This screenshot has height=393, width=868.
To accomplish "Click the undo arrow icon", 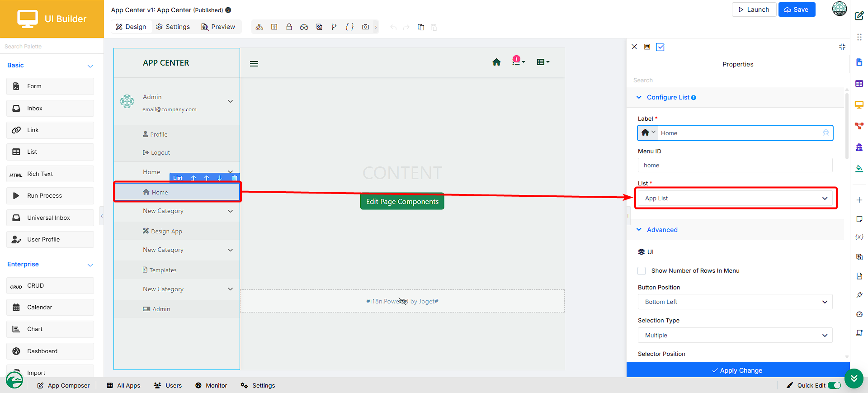I will (x=393, y=28).
